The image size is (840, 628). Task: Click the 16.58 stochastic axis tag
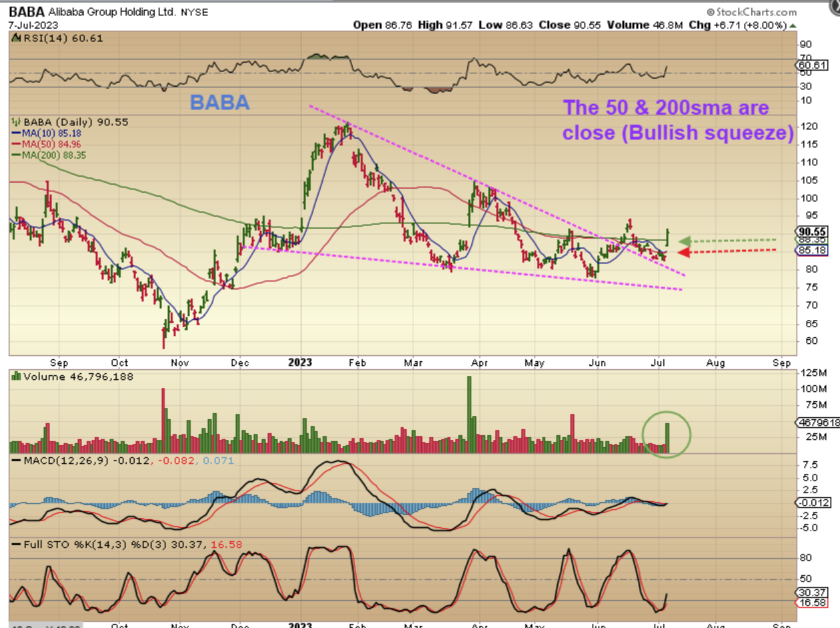(811, 603)
